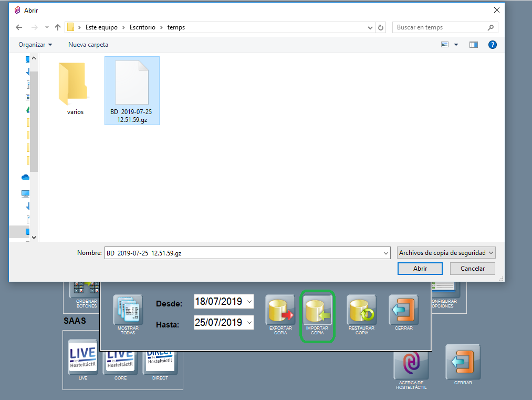The width and height of the screenshot is (532, 400).
Task: Open the Live by Hosteltáctil icon
Action: (x=83, y=356)
